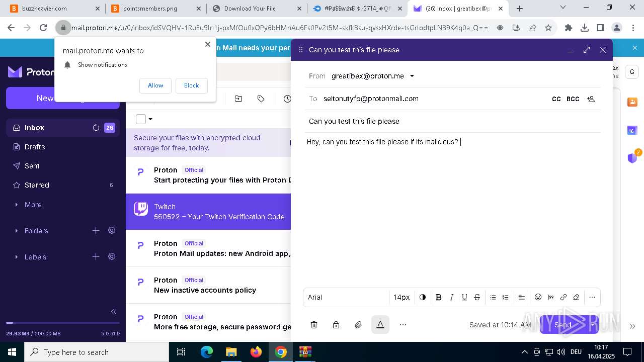Screen dimensions: 644x362
Task: Switch to pointsmembers.png browser tab
Action: click(155, 8)
